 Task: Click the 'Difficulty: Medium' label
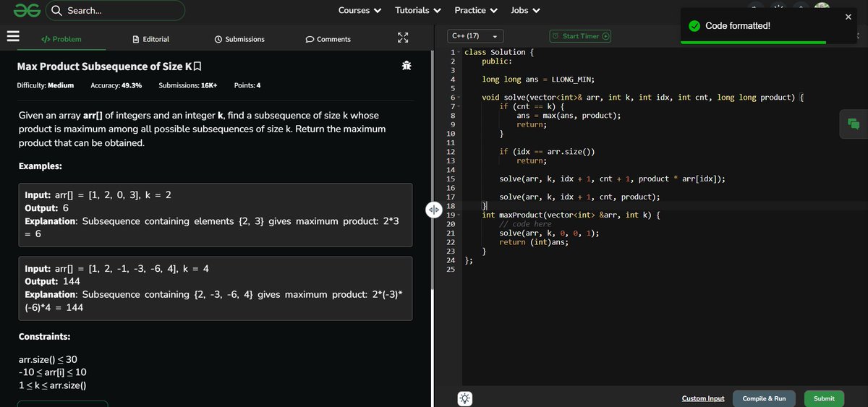[46, 85]
